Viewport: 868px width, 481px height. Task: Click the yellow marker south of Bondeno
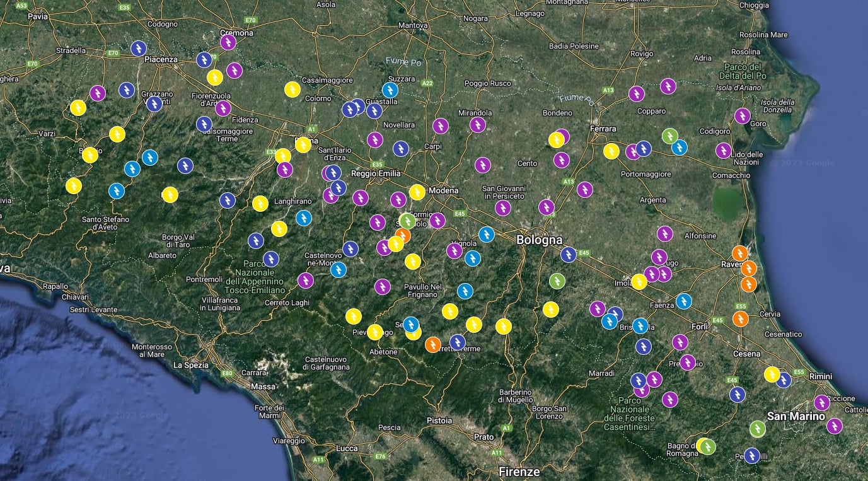click(x=556, y=140)
